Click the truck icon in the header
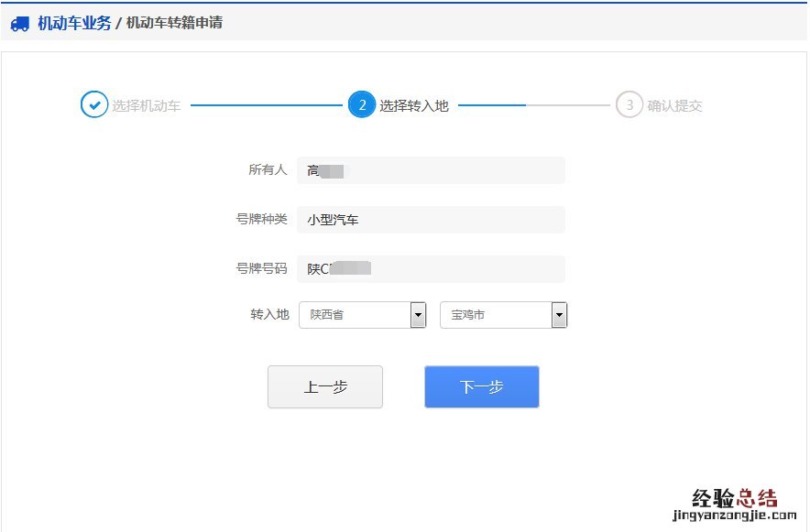 tap(20, 24)
